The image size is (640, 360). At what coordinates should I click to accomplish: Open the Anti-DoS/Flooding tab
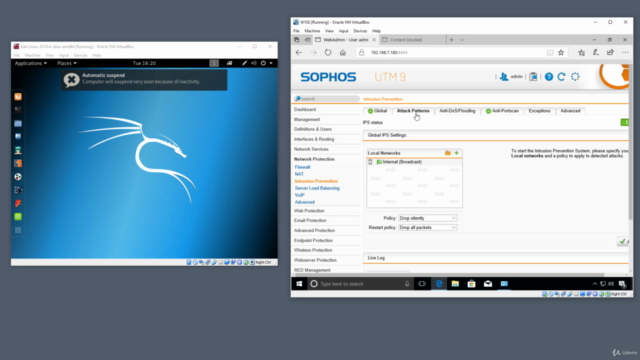457,111
